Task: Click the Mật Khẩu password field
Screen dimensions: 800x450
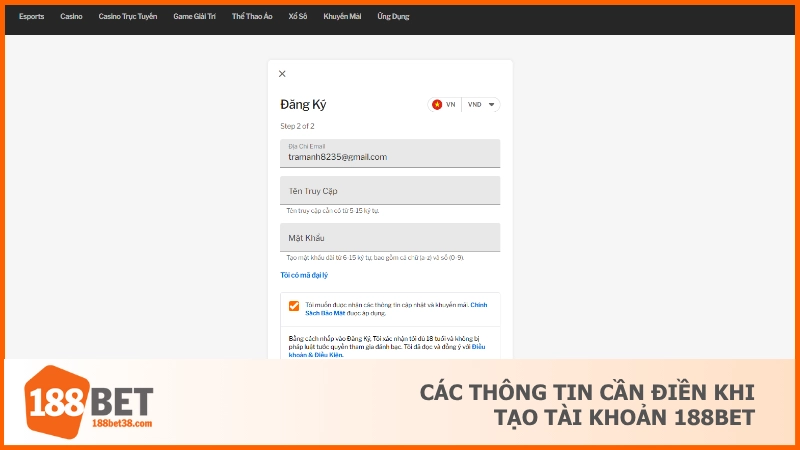Action: point(390,237)
